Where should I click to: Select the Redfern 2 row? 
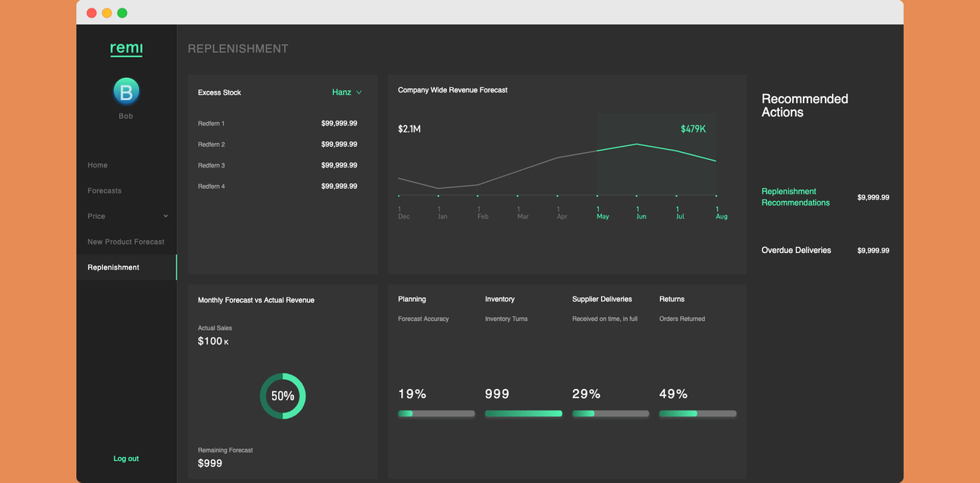(x=277, y=144)
